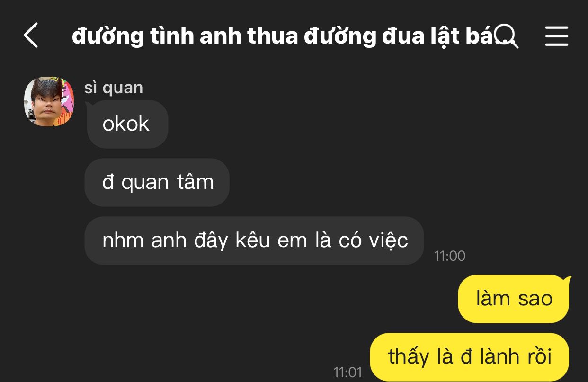Image resolution: width=588 pixels, height=382 pixels.
Task: Tap the yellow "thấy là đ lành rồi" bubble
Action: click(470, 356)
